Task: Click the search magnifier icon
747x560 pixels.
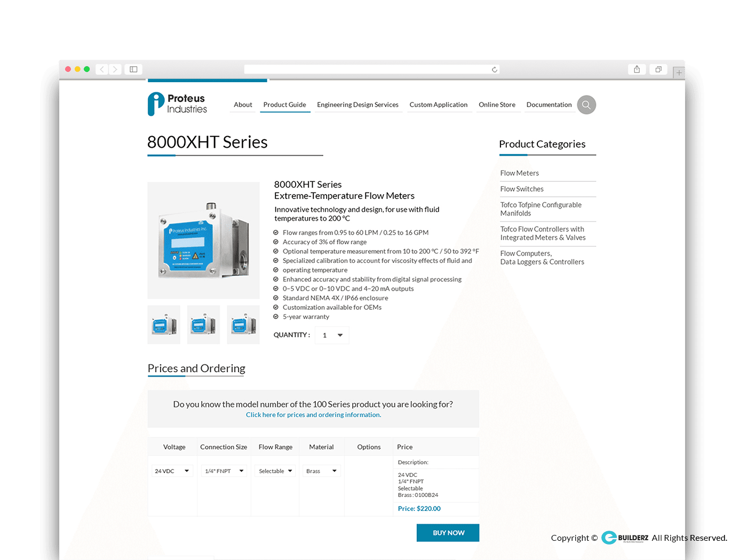Action: [586, 105]
